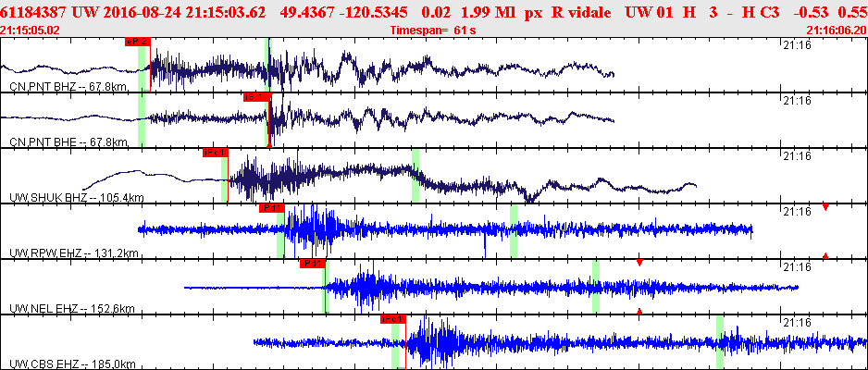Click the 0.55 value at header end

853,12
